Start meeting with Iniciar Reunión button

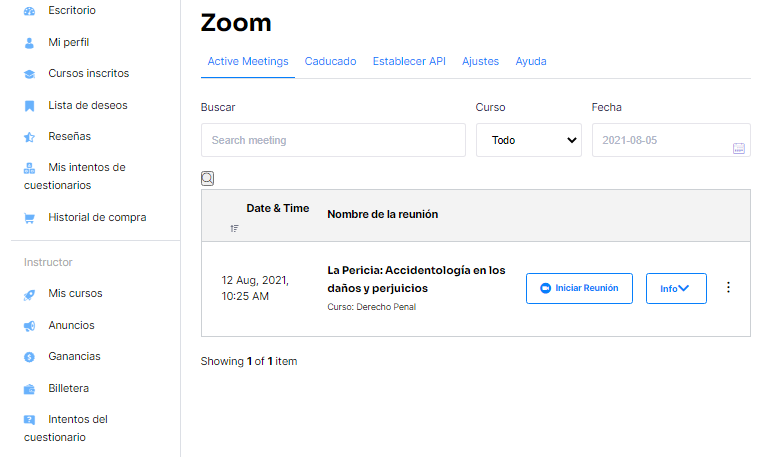point(579,288)
